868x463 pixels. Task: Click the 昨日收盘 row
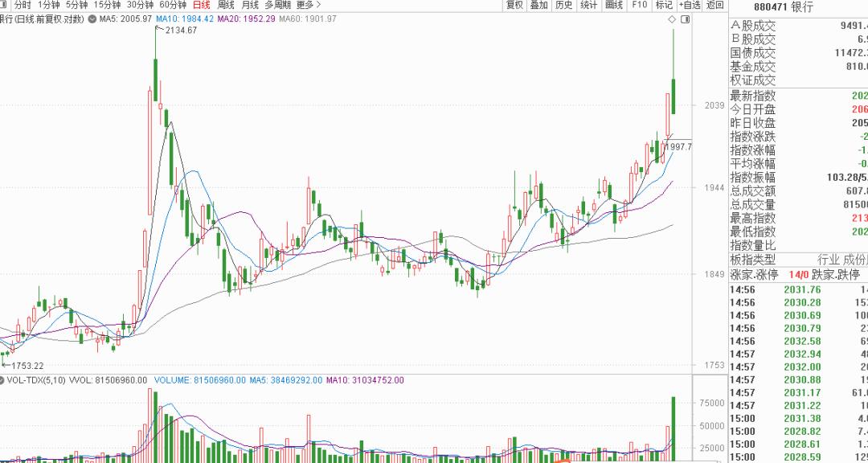point(798,123)
